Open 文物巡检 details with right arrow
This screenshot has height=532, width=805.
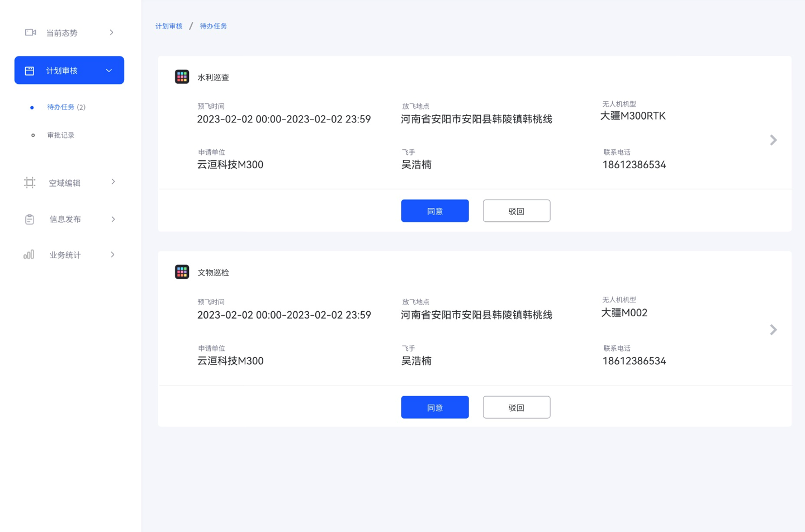(x=773, y=330)
